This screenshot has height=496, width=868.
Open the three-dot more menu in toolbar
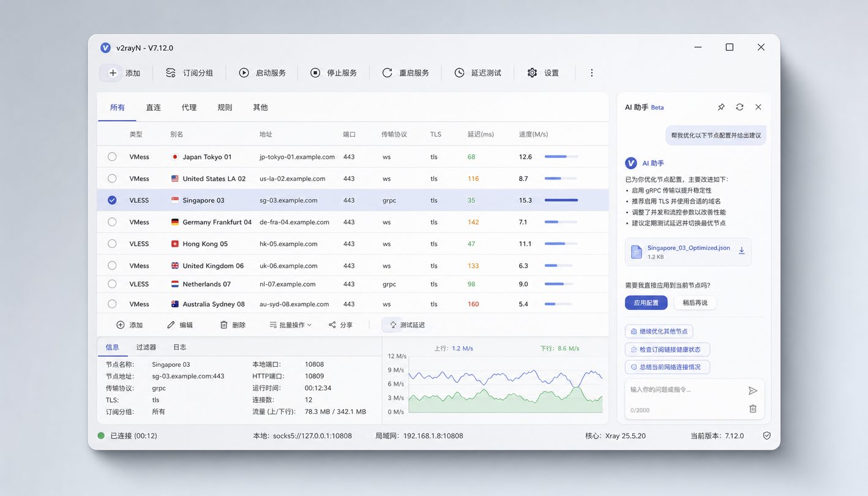[x=592, y=73]
